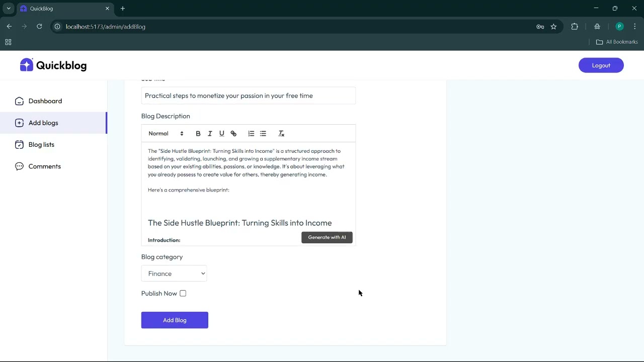Open the password manager key icon
Viewport: 644px width, 362px height.
pyautogui.click(x=540, y=27)
